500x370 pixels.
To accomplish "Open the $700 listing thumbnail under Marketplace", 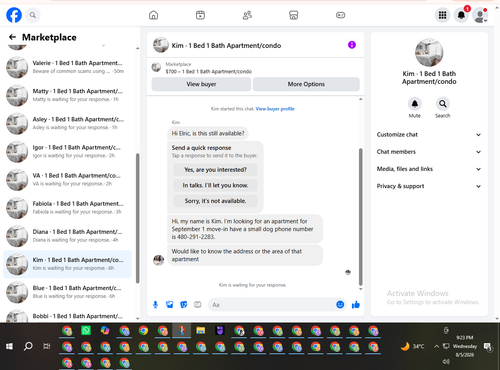I will coord(156,67).
